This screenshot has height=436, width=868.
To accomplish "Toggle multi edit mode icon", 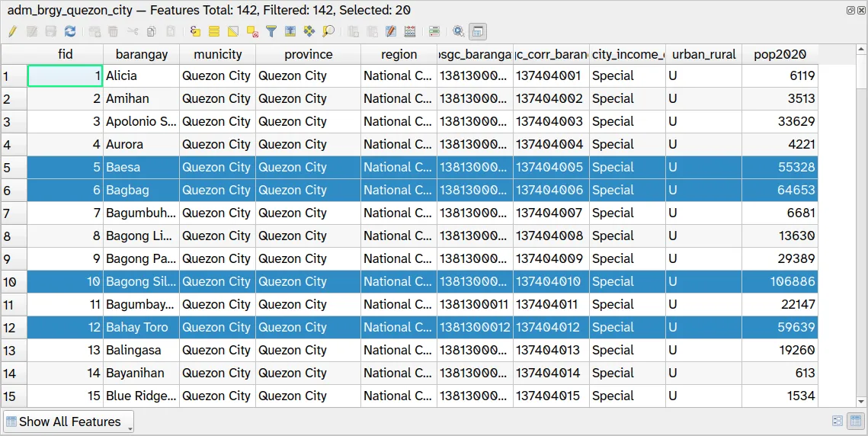I will [x=31, y=31].
